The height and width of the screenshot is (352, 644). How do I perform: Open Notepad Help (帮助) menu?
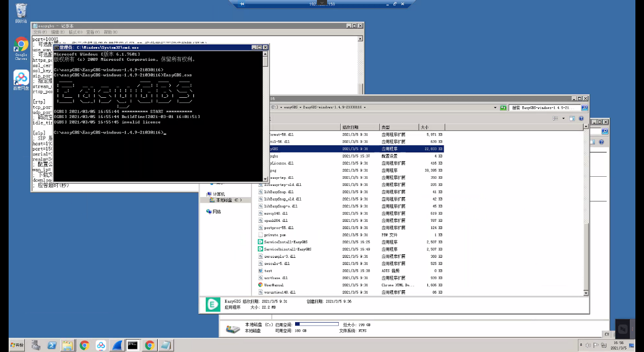coord(111,32)
